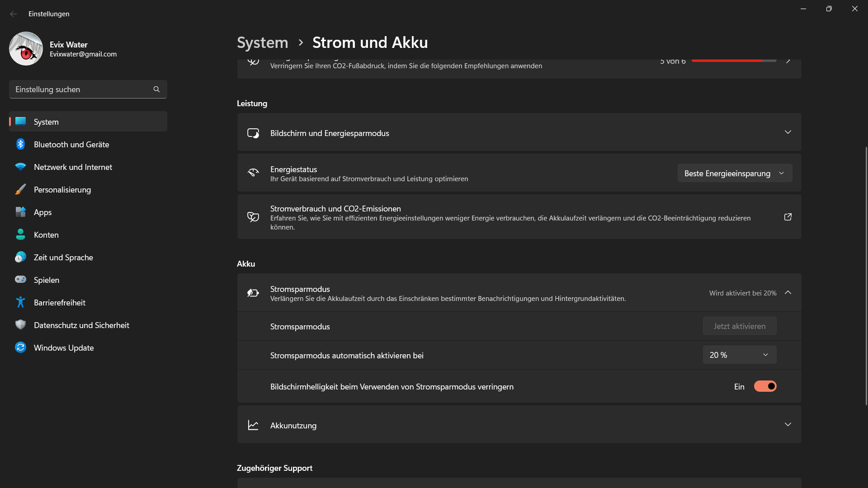Open Zeit und Sprache settings
Image resolution: width=868 pixels, height=488 pixels.
pyautogui.click(x=63, y=258)
